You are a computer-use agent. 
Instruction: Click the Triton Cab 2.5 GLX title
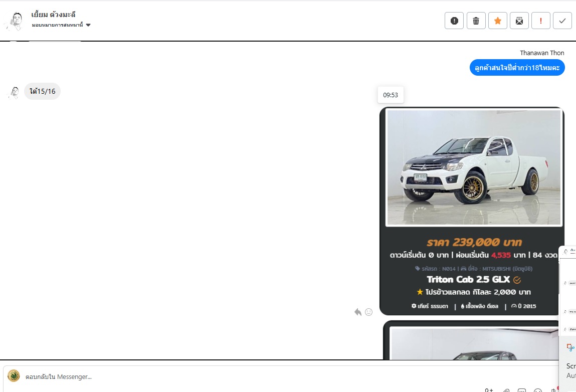click(x=468, y=280)
